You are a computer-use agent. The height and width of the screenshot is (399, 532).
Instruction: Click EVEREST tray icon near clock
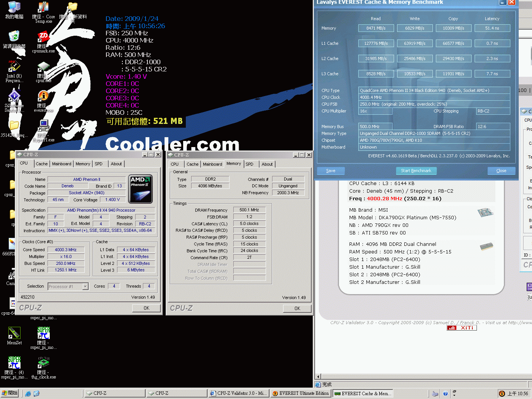click(x=502, y=394)
